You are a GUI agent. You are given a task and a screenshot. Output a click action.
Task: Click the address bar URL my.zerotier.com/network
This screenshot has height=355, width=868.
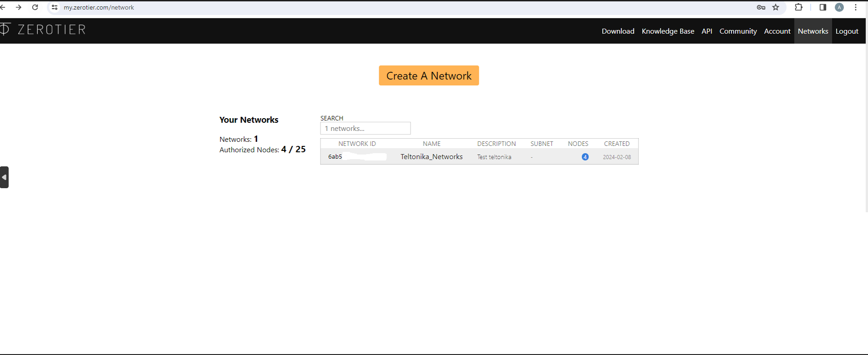99,7
